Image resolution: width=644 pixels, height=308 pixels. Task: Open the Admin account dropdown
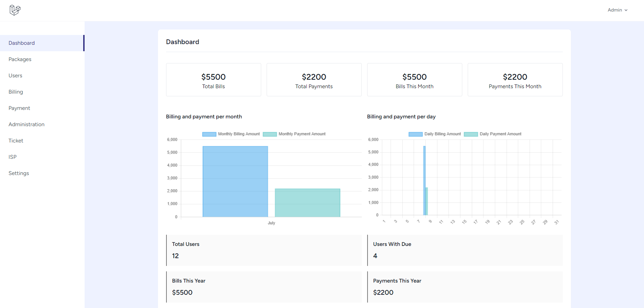point(617,10)
